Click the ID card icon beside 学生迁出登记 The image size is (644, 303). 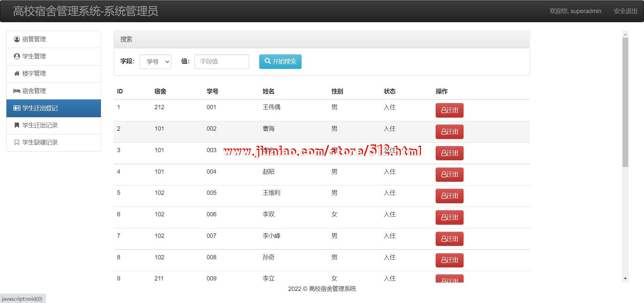pos(17,108)
